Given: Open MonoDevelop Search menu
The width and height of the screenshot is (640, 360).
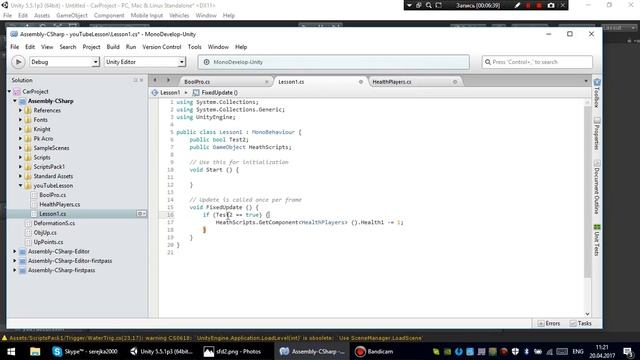Looking at the screenshot, I should tap(68, 47).
